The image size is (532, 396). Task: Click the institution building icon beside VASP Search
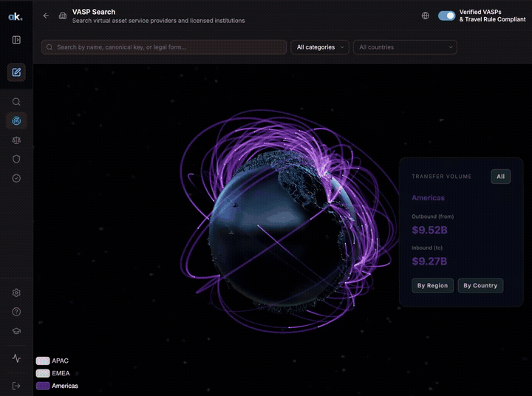[x=63, y=16]
